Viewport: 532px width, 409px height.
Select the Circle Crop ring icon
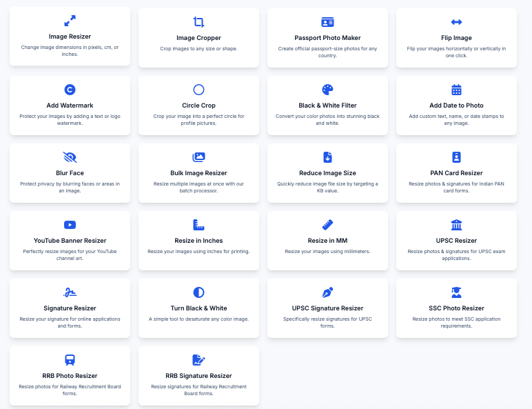198,90
